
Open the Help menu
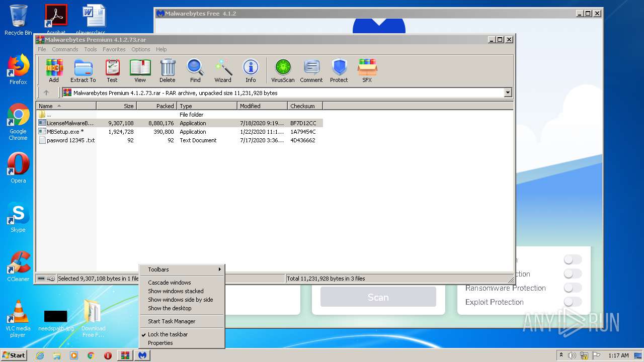[161, 49]
